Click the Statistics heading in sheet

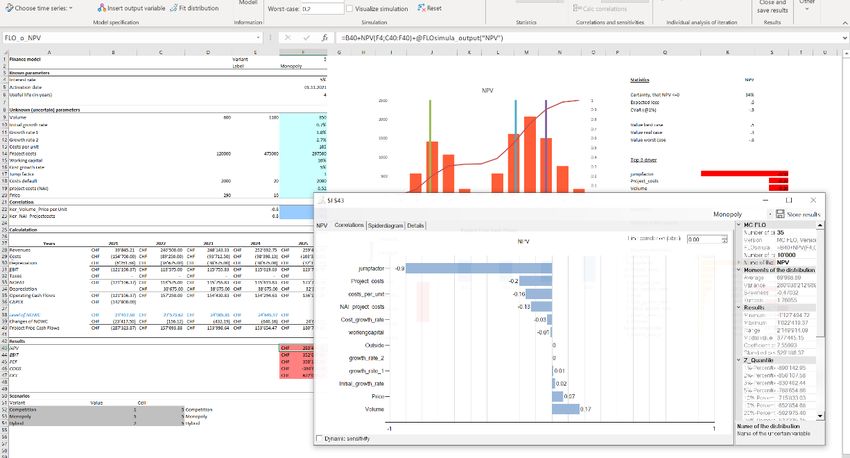640,80
